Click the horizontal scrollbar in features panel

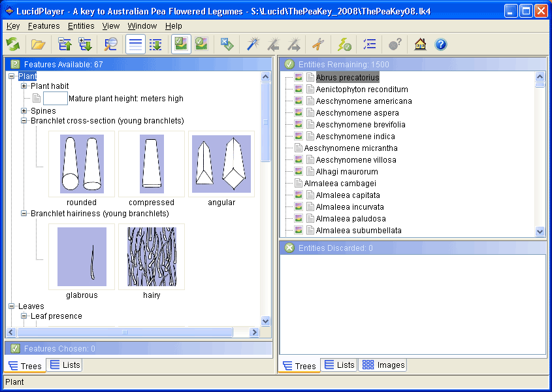click(x=124, y=333)
